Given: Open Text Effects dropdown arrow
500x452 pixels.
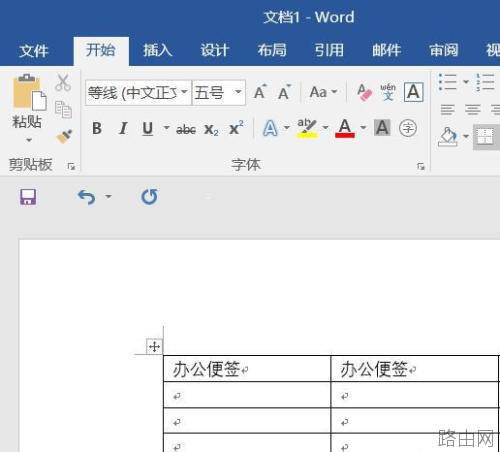Looking at the screenshot, I should (286, 128).
